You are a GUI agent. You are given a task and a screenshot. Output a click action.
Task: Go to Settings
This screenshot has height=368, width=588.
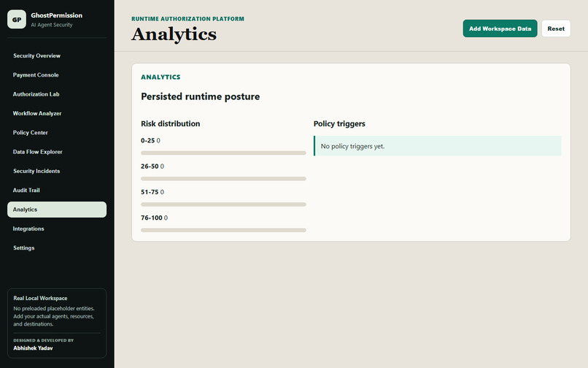coord(57,248)
